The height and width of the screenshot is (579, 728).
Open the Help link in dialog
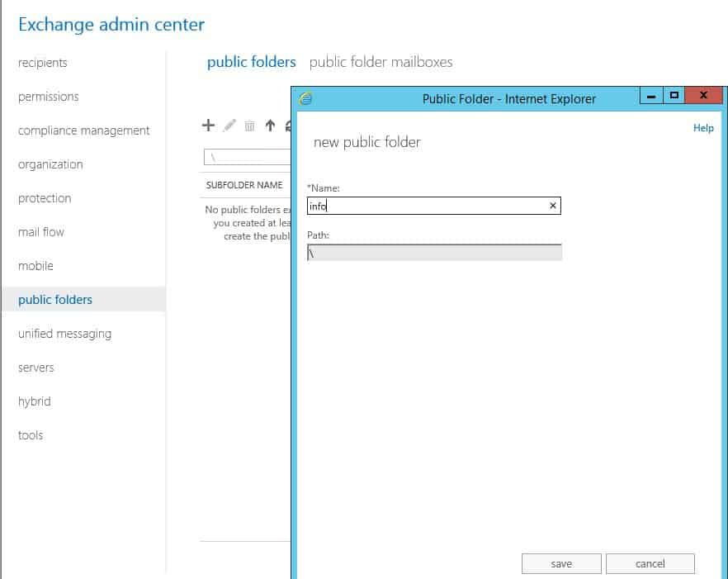tap(703, 128)
